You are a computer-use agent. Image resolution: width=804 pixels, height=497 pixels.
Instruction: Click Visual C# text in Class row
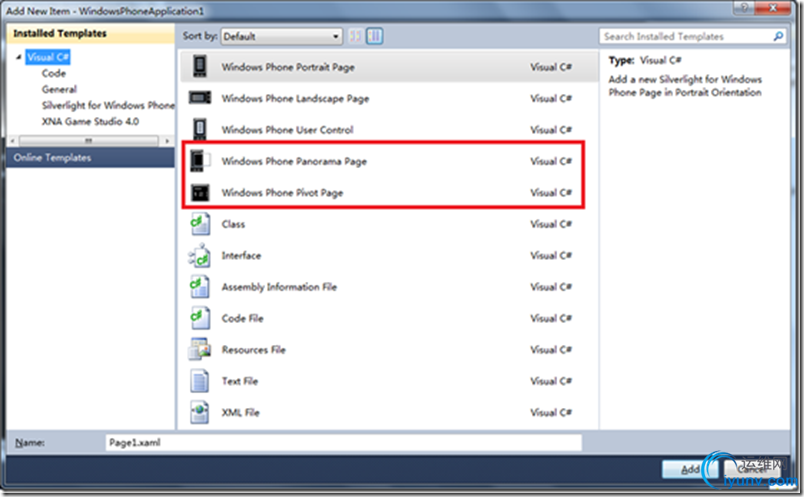pyautogui.click(x=551, y=224)
